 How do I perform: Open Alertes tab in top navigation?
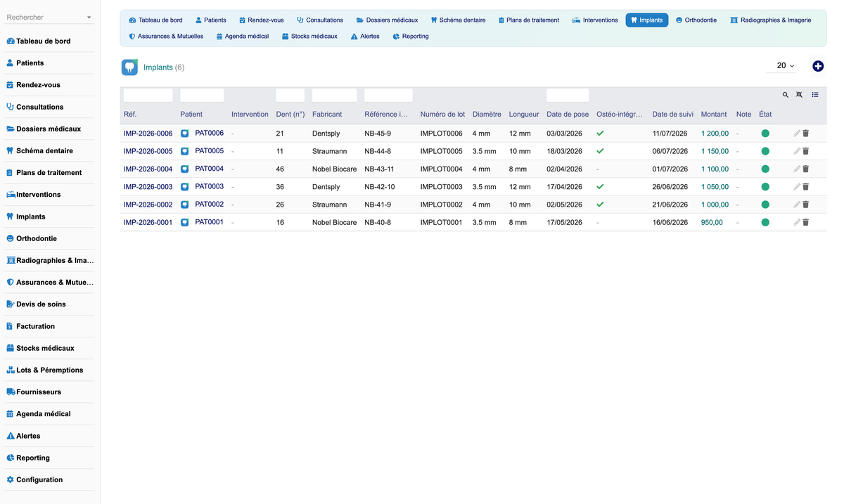pyautogui.click(x=365, y=36)
